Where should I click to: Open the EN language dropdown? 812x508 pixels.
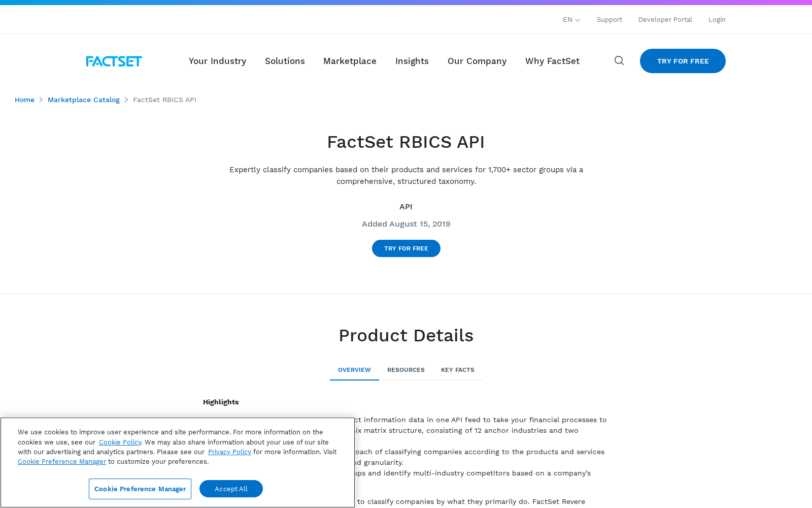click(x=571, y=19)
